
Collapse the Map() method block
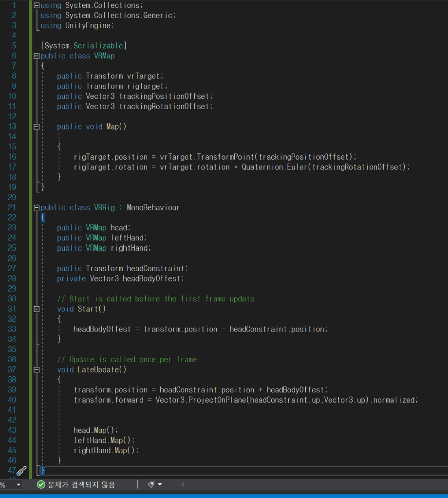point(37,127)
